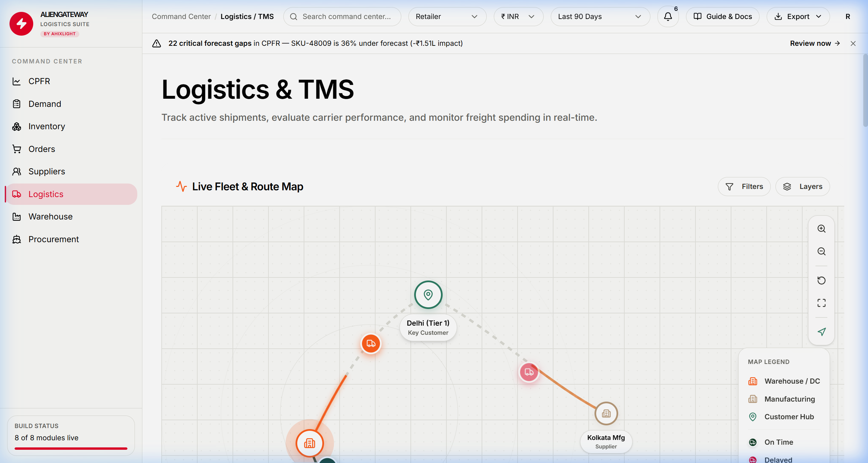Reset the map view

click(821, 281)
